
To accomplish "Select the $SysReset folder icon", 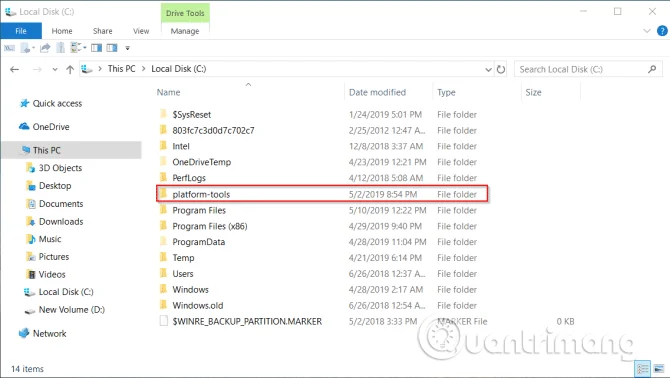I will tap(163, 114).
